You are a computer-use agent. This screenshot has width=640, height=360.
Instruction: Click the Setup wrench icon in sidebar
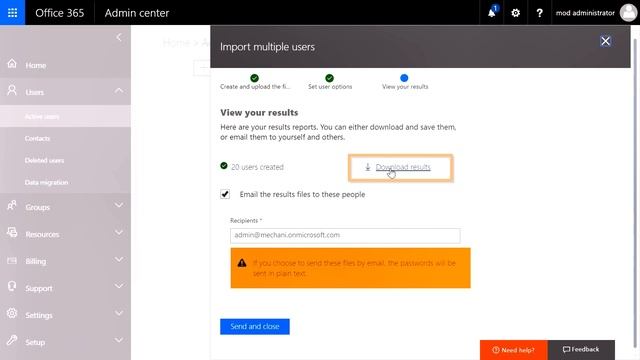[12, 340]
